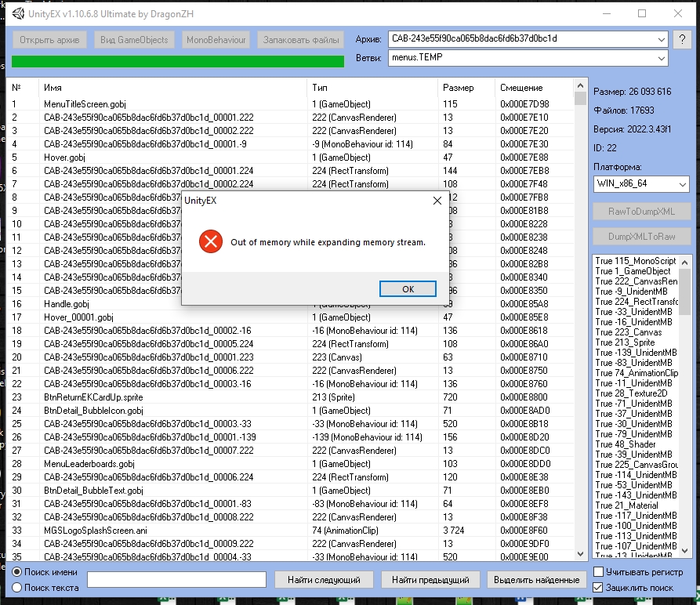Click the Найти следующий button
Image resolution: width=700 pixels, height=605 pixels.
click(x=324, y=580)
